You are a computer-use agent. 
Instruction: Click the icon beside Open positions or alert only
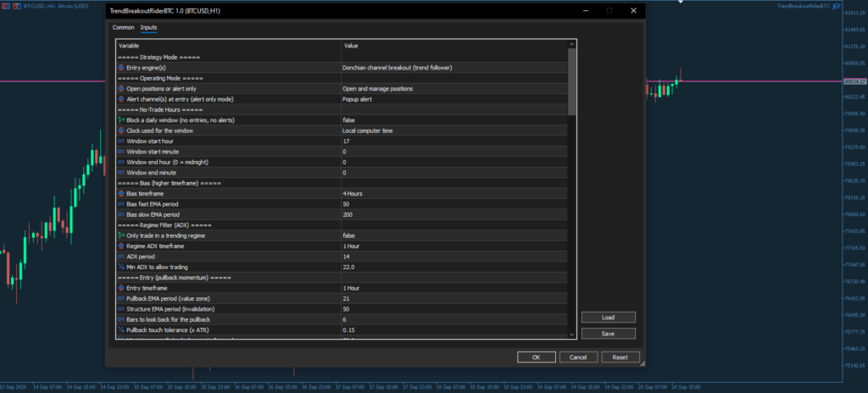click(x=121, y=89)
